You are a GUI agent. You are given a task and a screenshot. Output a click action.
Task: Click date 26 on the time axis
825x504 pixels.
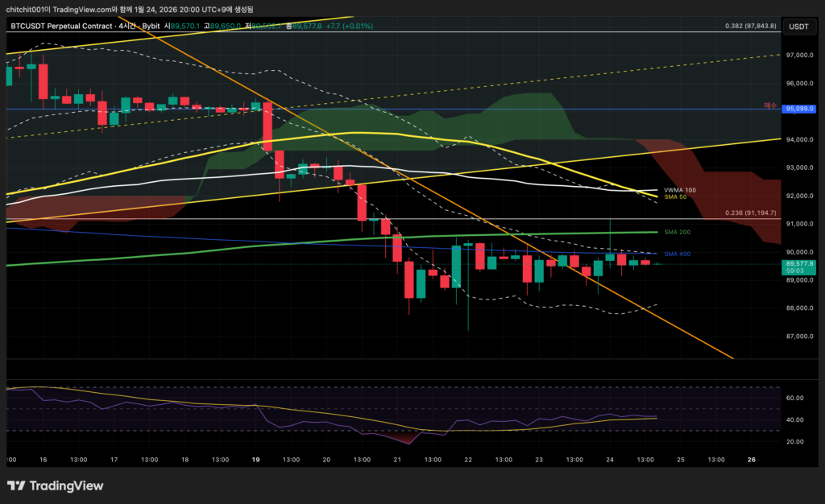tap(751, 460)
